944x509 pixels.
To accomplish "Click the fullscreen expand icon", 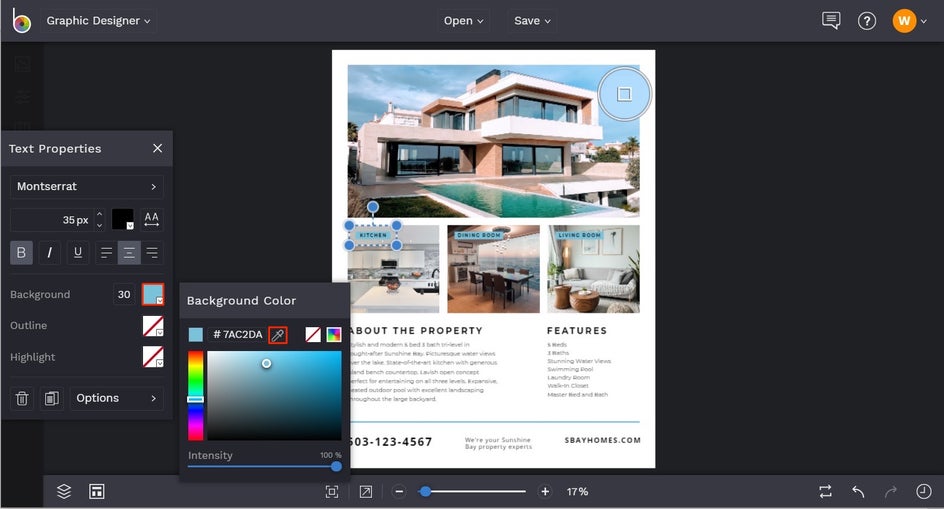I will tap(365, 492).
